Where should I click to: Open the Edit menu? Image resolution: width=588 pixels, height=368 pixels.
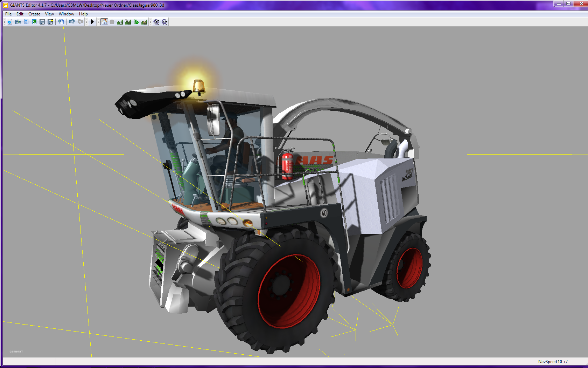pyautogui.click(x=20, y=14)
